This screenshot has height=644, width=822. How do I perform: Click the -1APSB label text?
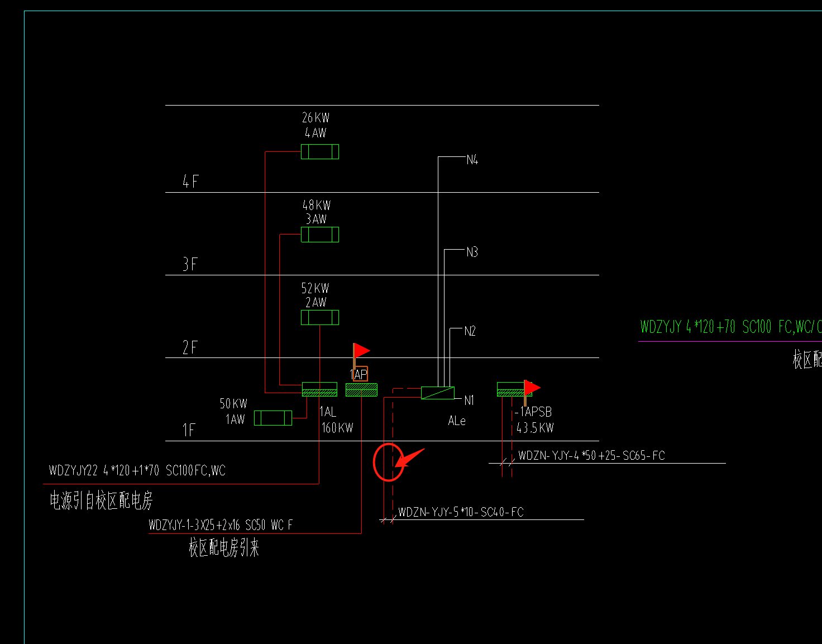533,412
